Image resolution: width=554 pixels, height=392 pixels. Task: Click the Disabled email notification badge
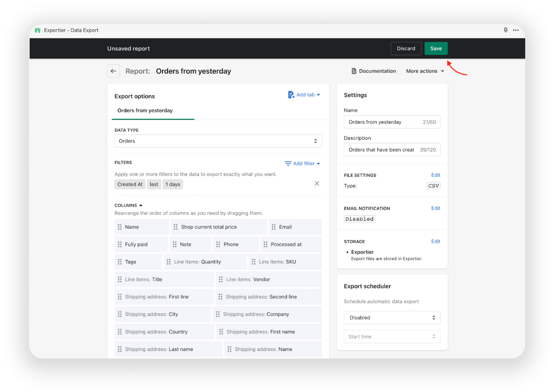point(359,219)
